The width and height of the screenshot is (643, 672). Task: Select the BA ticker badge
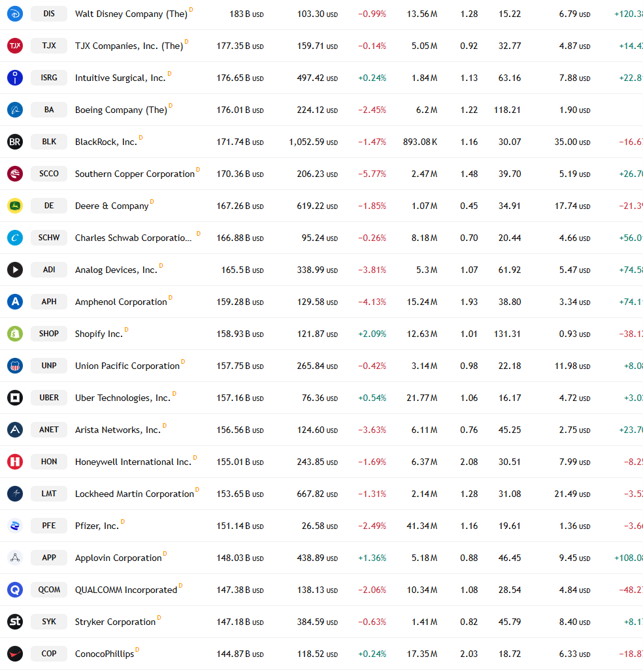tap(49, 110)
